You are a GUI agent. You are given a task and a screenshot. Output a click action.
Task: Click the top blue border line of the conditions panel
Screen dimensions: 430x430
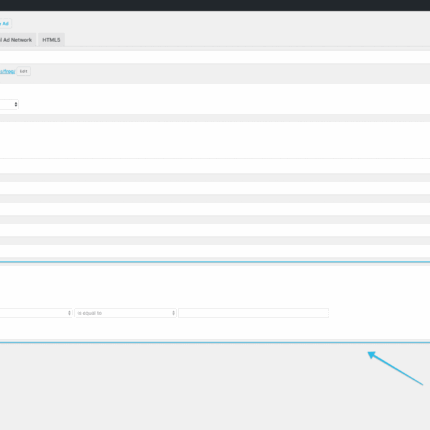(215, 262)
